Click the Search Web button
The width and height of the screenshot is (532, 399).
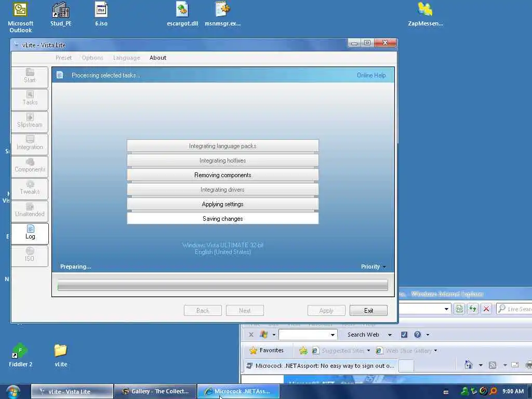point(363,335)
